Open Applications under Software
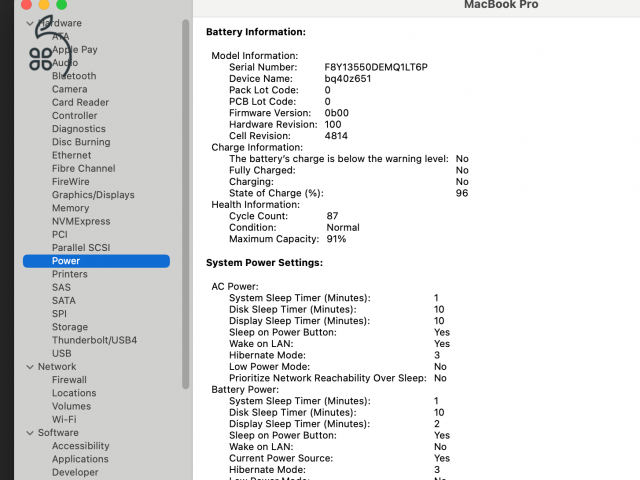The width and height of the screenshot is (640, 480). tap(80, 459)
